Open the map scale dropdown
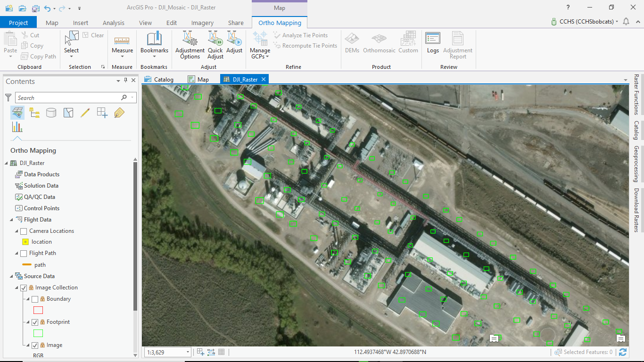The width and height of the screenshot is (644, 362). click(188, 352)
